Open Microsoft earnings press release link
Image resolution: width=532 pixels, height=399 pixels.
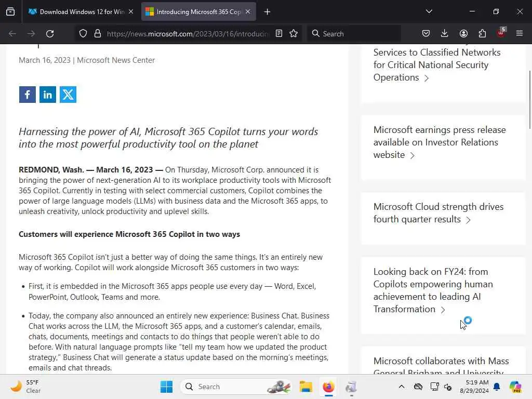coord(440,142)
